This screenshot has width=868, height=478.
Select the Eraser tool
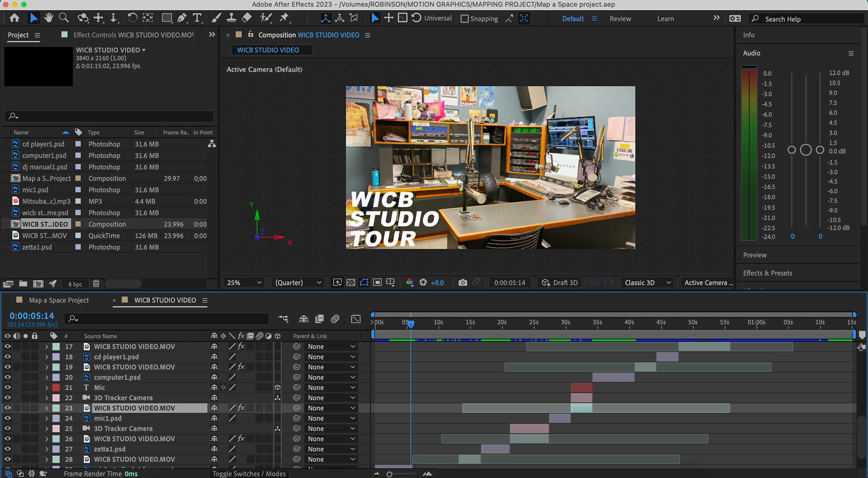point(247,18)
